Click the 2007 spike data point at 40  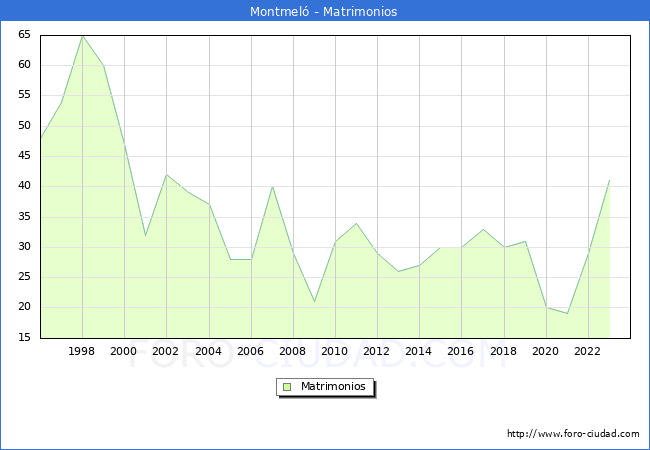click(x=272, y=187)
